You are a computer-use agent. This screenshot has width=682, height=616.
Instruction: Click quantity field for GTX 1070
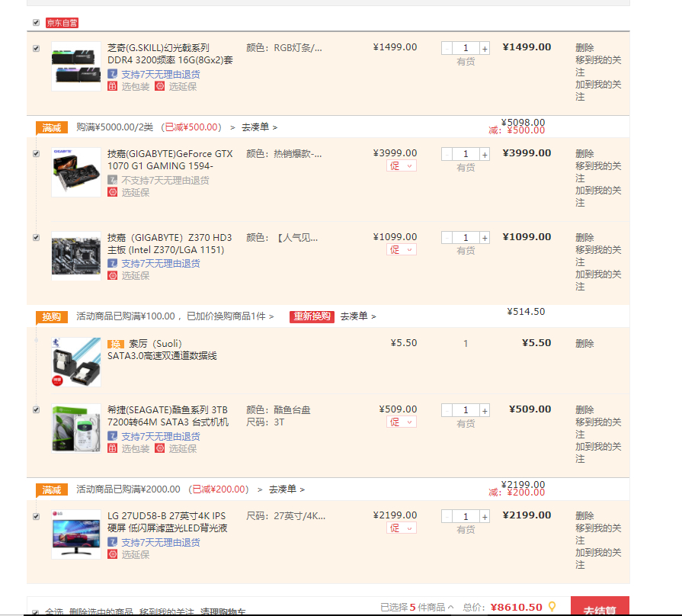click(x=466, y=154)
